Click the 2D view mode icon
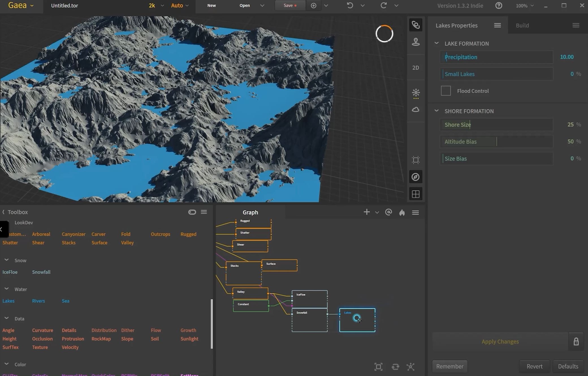588x376 pixels. pos(415,68)
